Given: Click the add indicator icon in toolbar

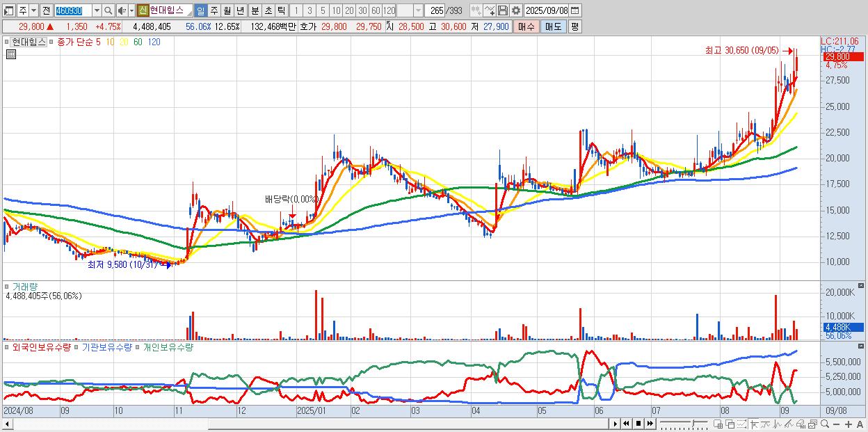Looking at the screenshot, I should pyautogui.click(x=476, y=10).
